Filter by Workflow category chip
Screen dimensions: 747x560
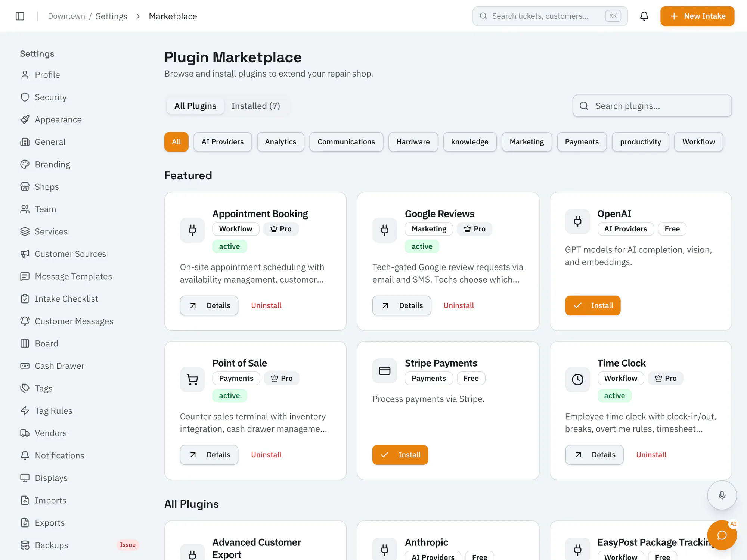point(698,142)
